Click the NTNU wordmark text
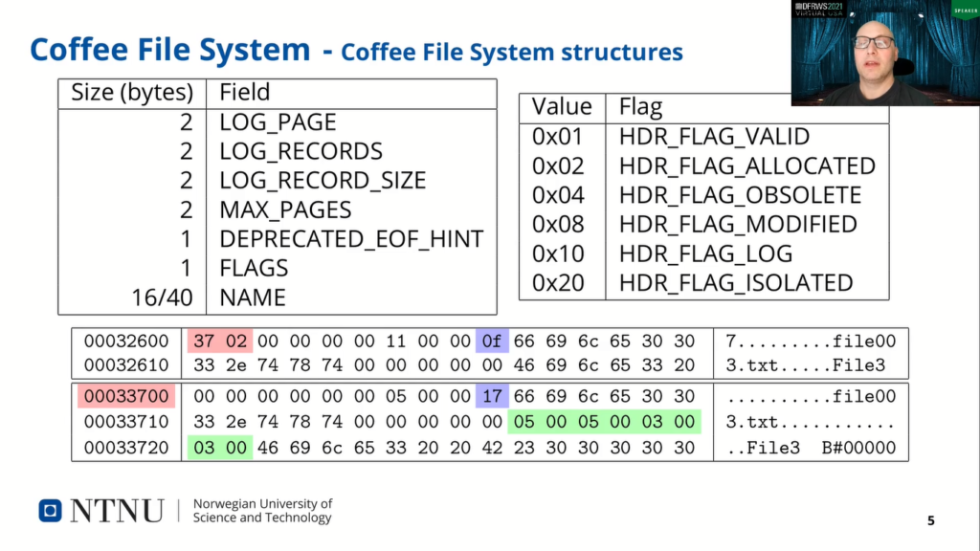 pos(117,511)
